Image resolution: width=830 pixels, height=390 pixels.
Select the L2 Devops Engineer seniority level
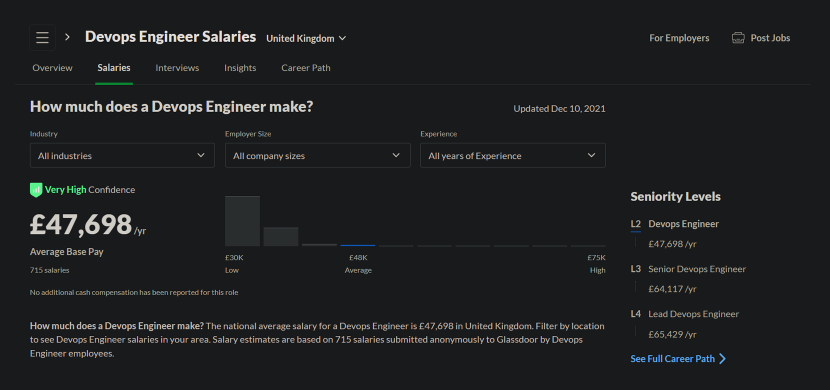675,224
